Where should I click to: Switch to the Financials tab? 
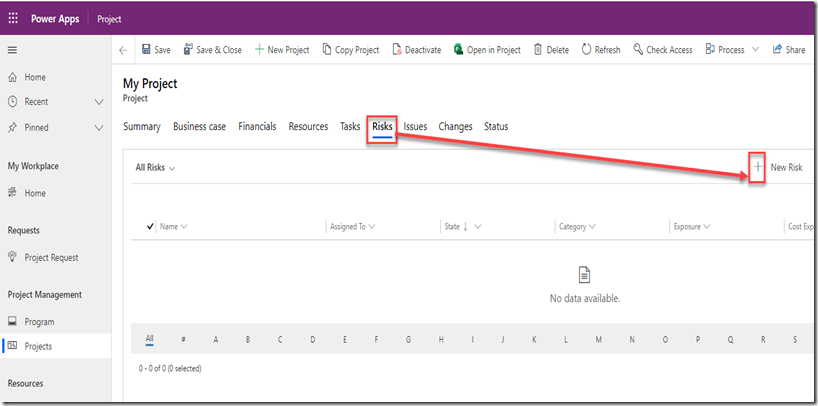[257, 127]
